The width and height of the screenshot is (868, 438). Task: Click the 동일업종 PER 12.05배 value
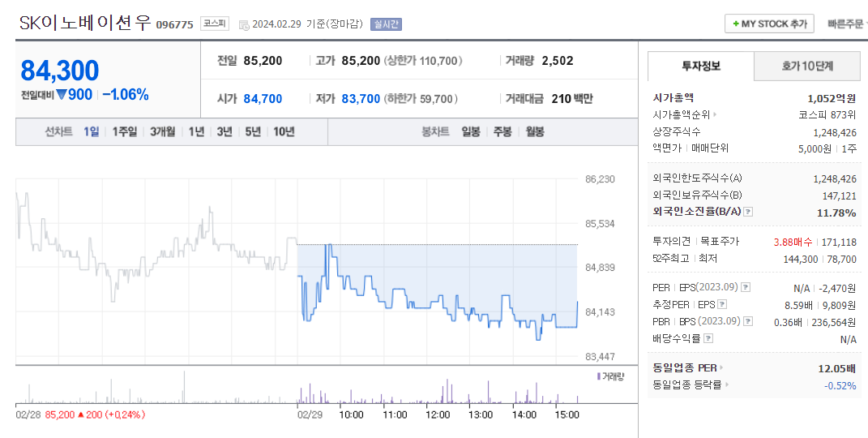coord(837,368)
